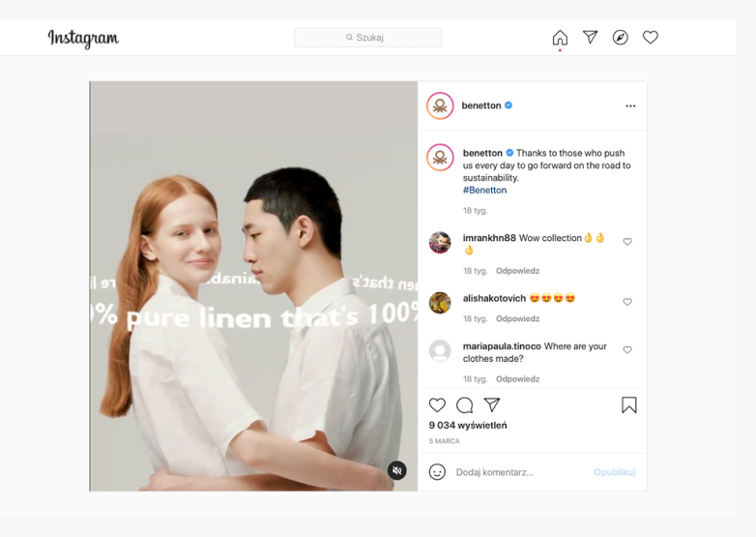The image size is (756, 537).
Task: Click the 9 034 wyświetleń view count
Action: (468, 425)
